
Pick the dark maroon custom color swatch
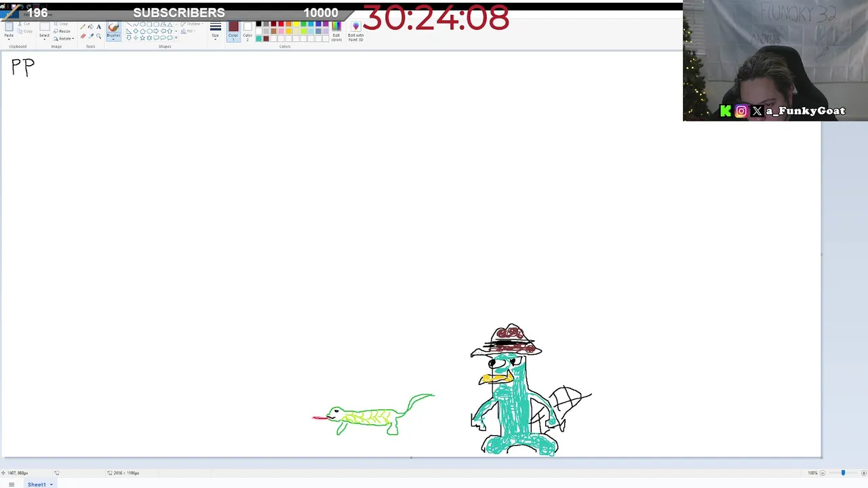pyautogui.click(x=266, y=39)
